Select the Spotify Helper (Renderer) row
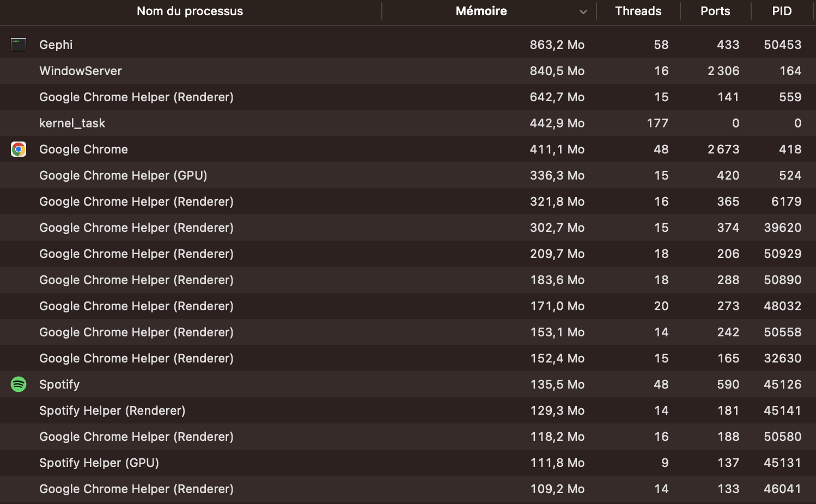 112,410
